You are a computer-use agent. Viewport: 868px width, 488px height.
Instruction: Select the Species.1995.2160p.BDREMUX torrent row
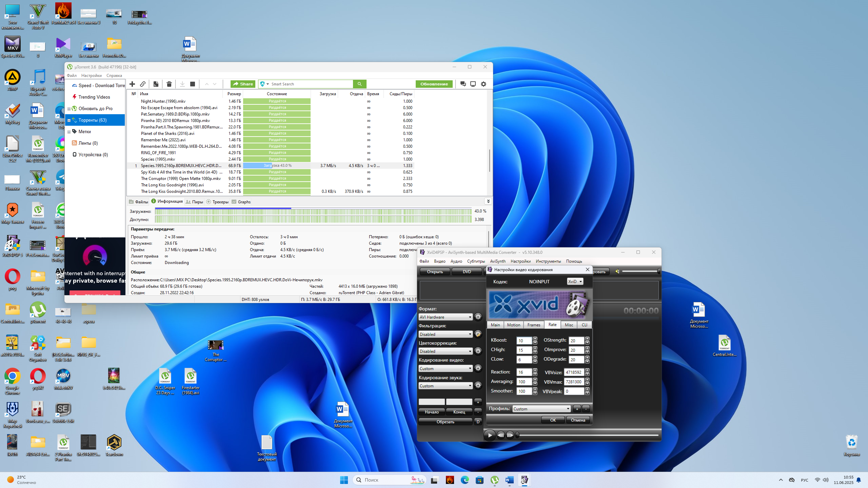pos(271,166)
